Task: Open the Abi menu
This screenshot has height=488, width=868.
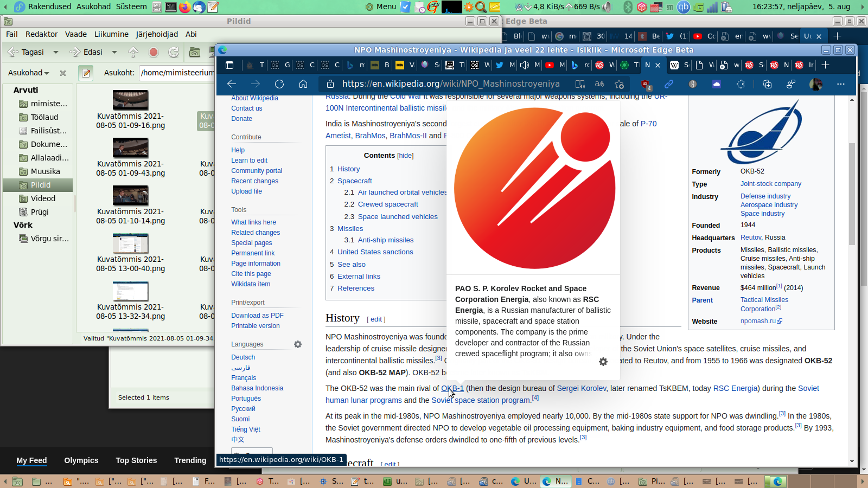Action: point(191,34)
